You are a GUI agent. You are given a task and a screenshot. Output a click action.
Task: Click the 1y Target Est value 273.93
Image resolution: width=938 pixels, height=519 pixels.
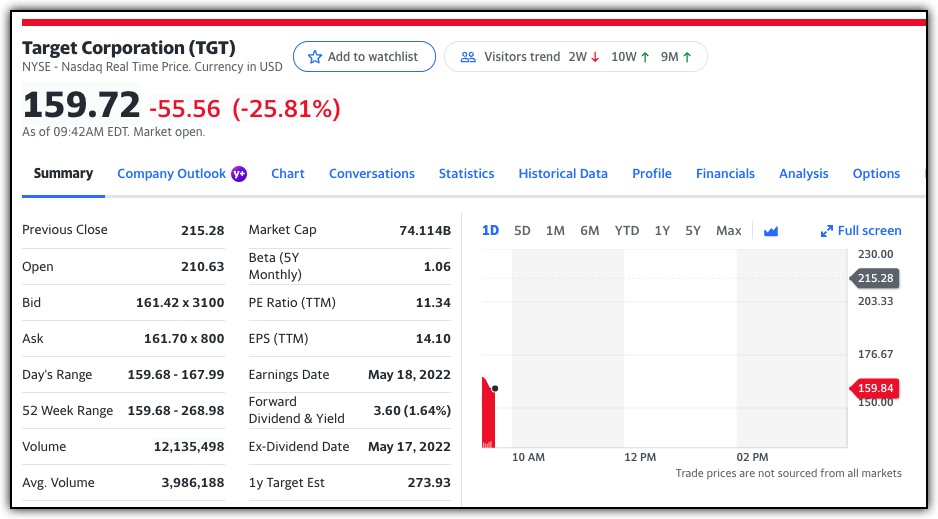coord(429,483)
